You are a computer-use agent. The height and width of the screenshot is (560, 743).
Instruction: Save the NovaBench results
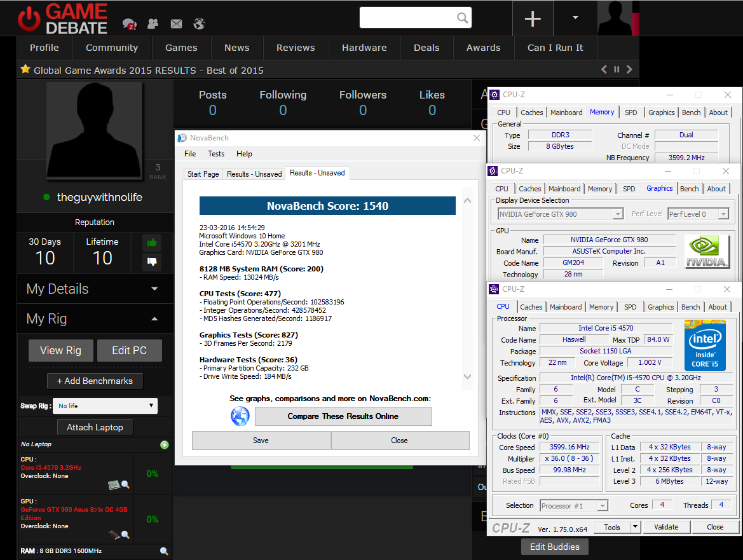pos(261,440)
